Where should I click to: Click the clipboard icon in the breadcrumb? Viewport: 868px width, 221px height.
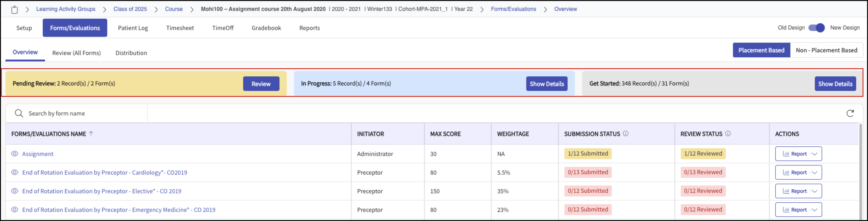coord(14,10)
